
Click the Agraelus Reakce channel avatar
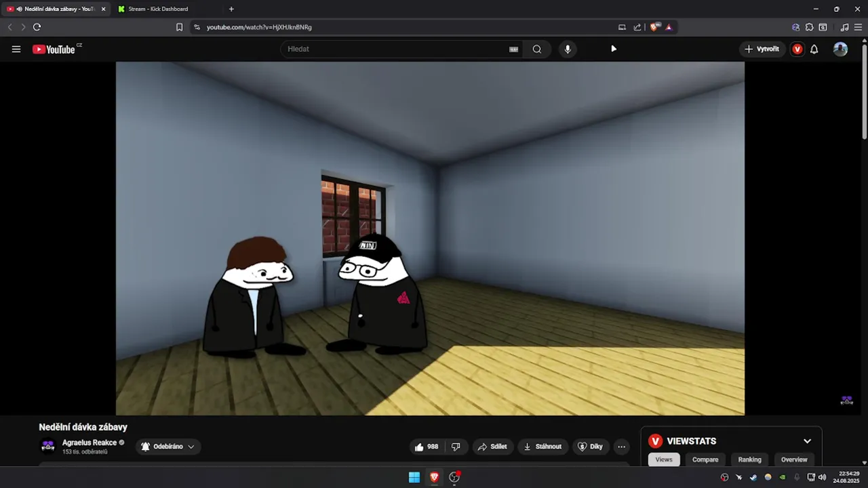(48, 446)
